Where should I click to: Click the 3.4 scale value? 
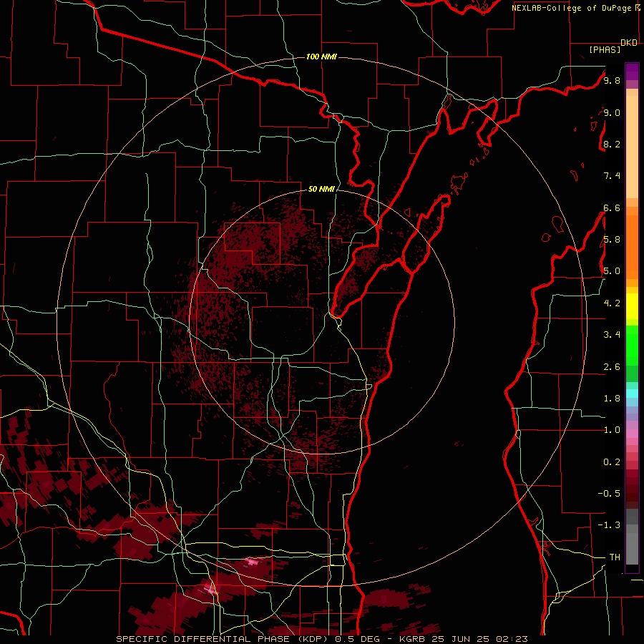pyautogui.click(x=612, y=335)
